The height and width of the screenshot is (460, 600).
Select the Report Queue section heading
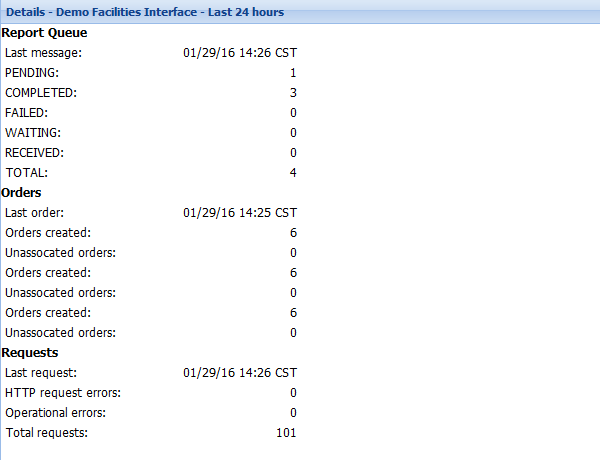coord(44,33)
